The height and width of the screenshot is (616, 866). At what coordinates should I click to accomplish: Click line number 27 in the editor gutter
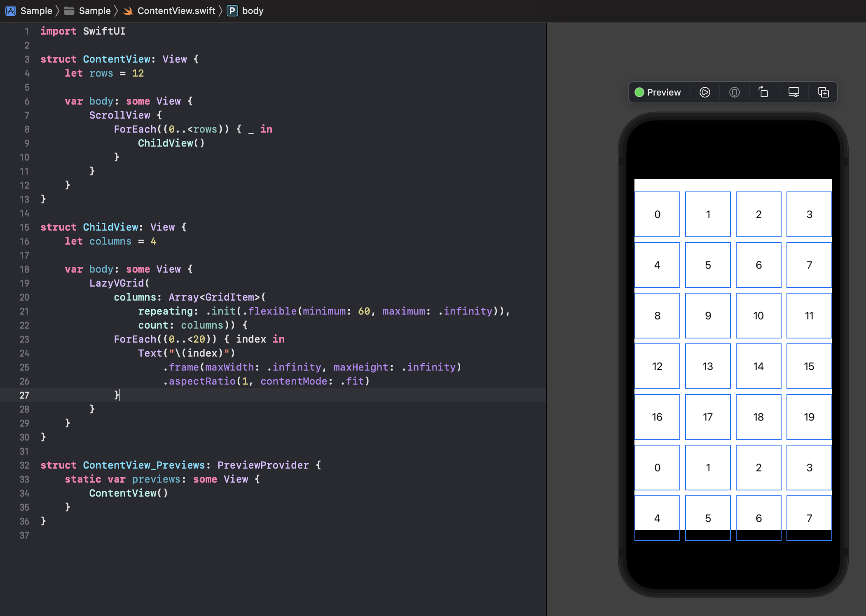coord(24,395)
